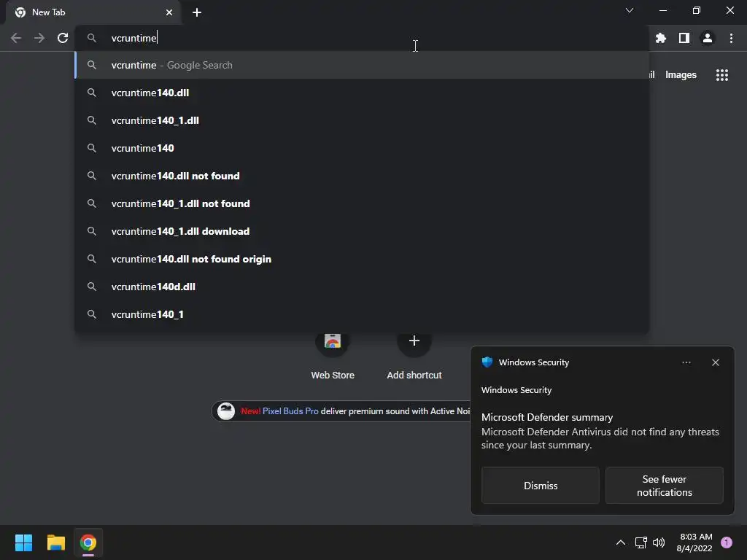Open the Web Store shortcut

[x=333, y=355]
